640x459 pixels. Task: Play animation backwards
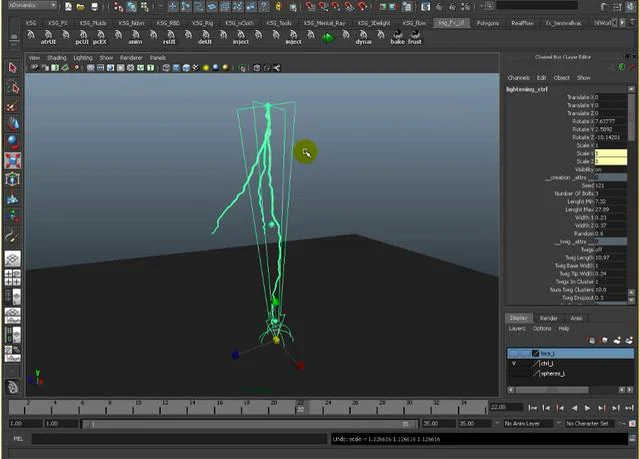click(574, 408)
